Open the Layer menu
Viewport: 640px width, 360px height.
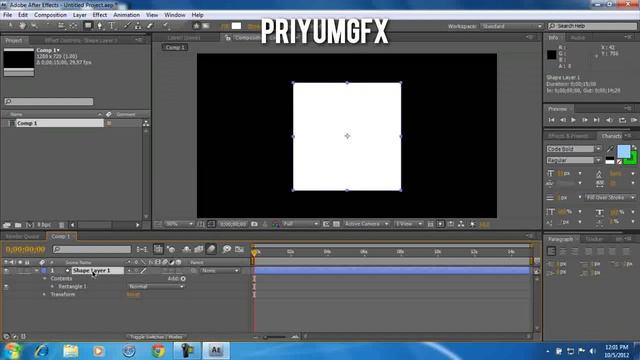point(80,15)
